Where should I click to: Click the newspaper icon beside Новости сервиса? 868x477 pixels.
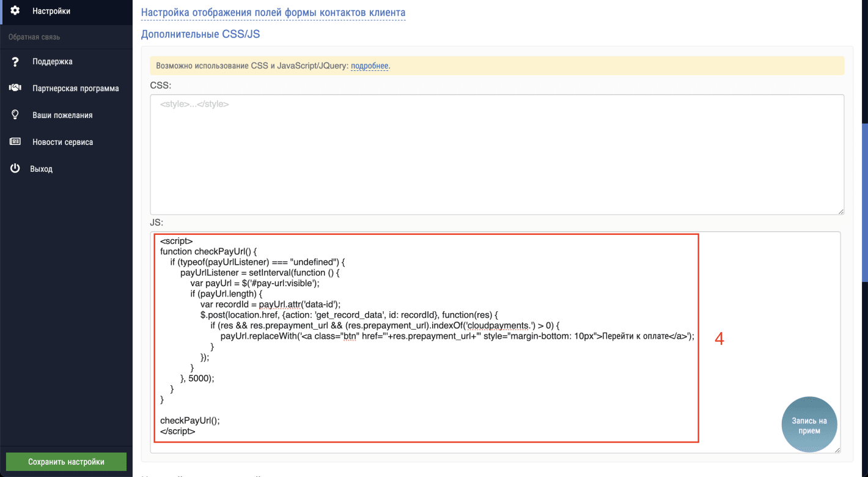click(15, 141)
